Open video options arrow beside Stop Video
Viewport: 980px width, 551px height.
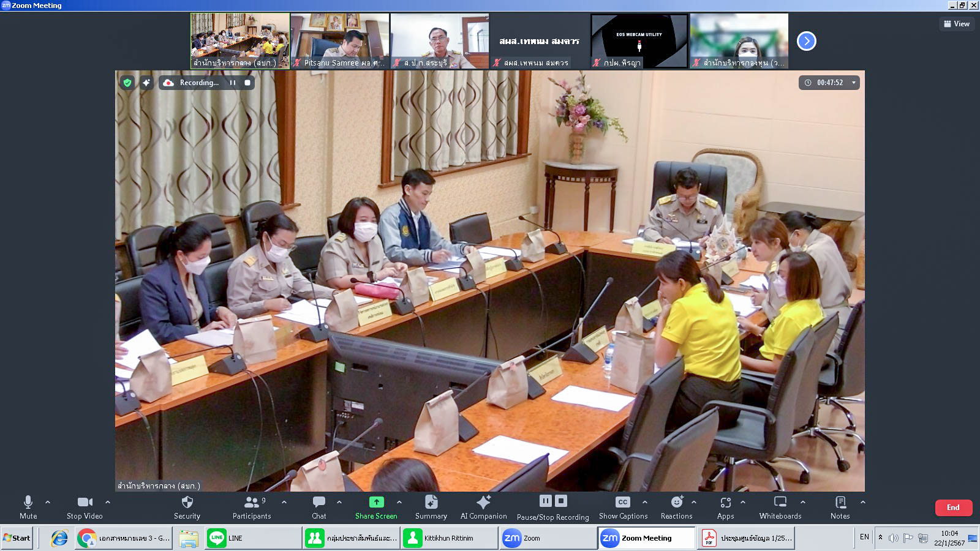click(108, 502)
